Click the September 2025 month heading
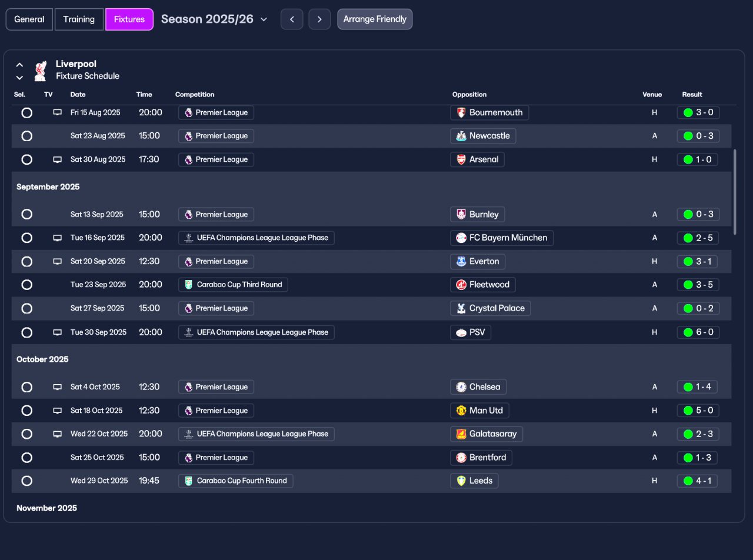Image resolution: width=753 pixels, height=560 pixels. (48, 187)
